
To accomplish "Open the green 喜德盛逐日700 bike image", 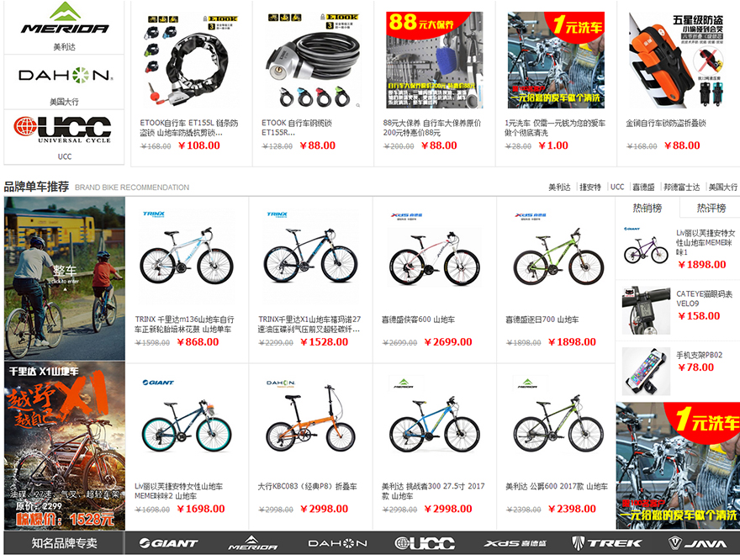I will [x=558, y=258].
